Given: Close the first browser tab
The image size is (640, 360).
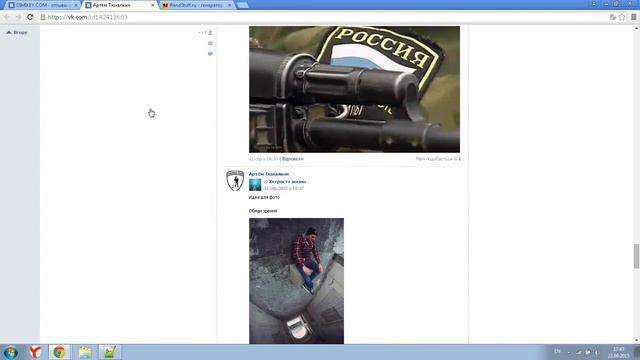Looking at the screenshot, I should pos(76,5).
